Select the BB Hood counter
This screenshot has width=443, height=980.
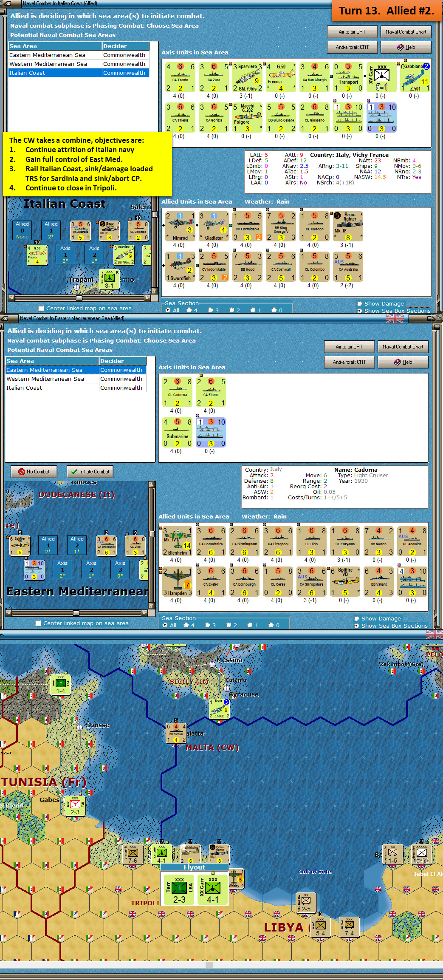click(x=247, y=267)
